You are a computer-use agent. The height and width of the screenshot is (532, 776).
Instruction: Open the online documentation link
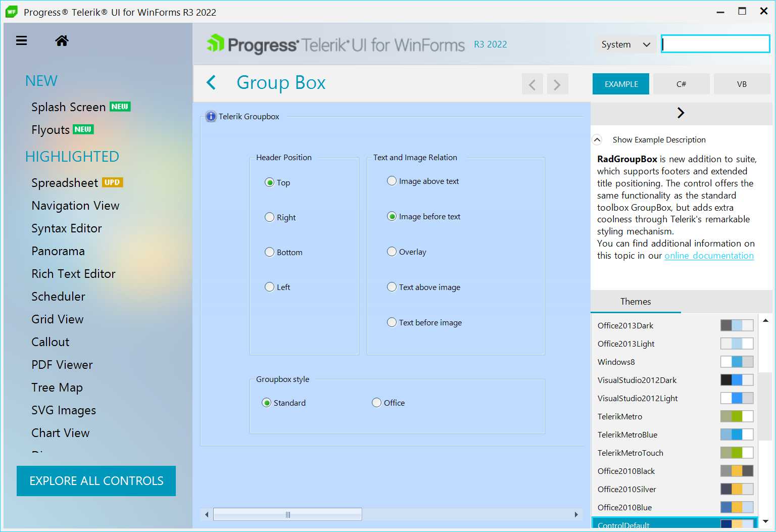tap(709, 256)
